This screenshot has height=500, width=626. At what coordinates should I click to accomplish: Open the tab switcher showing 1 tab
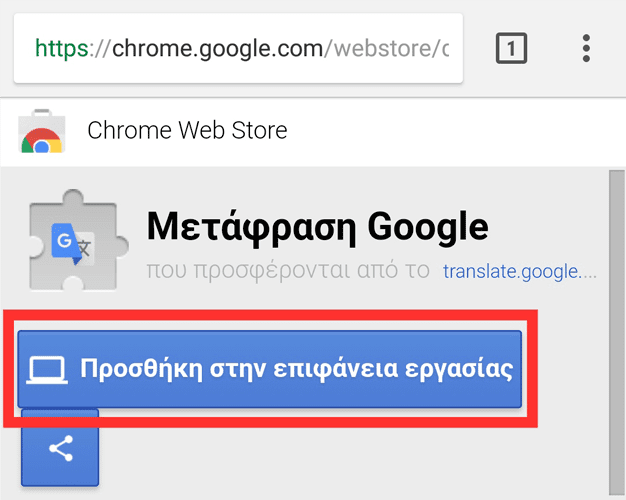tap(510, 48)
